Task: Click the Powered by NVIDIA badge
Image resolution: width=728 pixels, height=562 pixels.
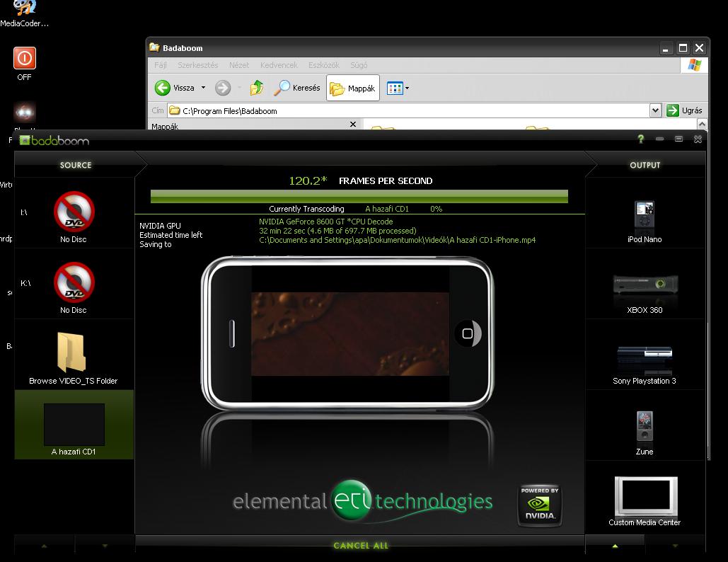Action: pos(540,505)
